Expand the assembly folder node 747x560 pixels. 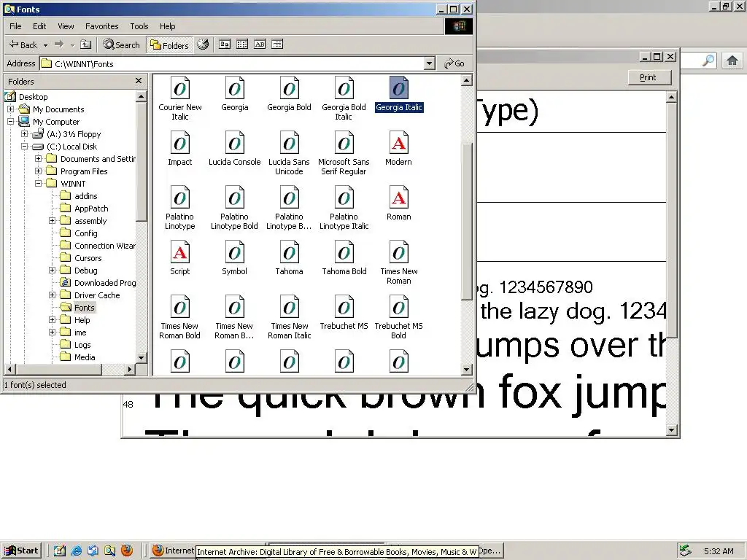pyautogui.click(x=52, y=220)
